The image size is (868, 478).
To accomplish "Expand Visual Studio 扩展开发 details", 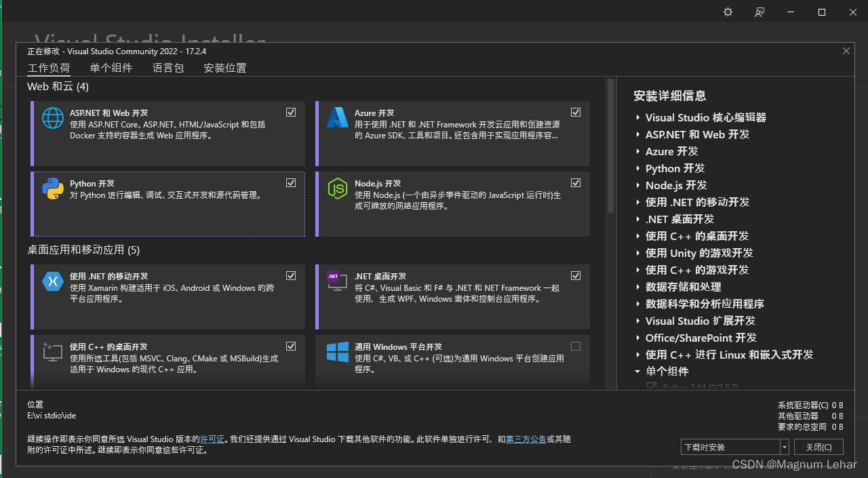I will [x=638, y=321].
